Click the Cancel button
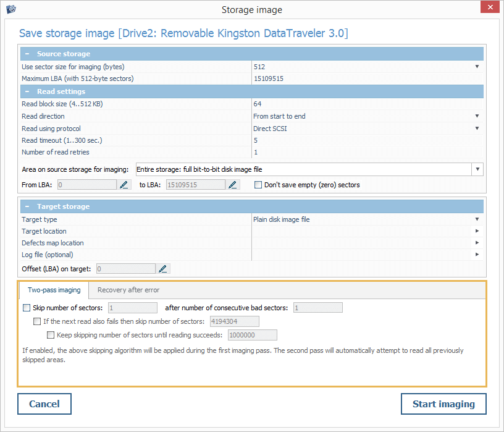This screenshot has width=504, height=432. point(44,404)
